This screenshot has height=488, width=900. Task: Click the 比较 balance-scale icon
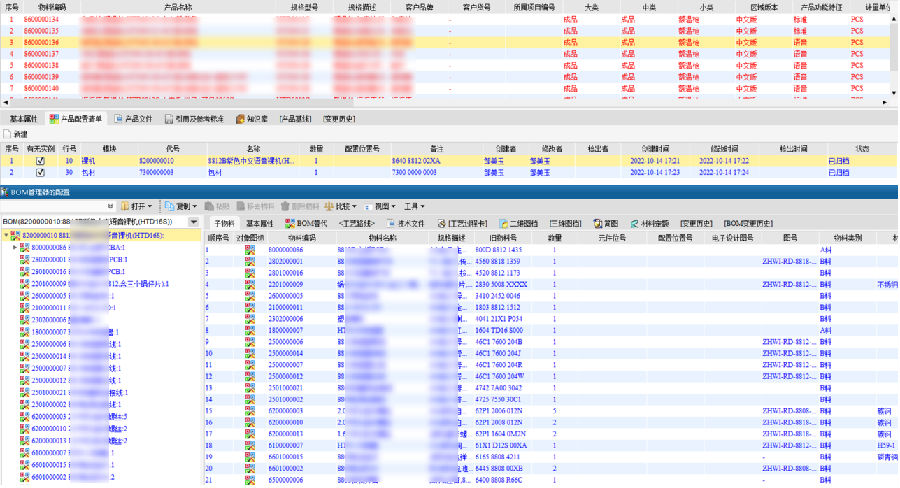click(x=327, y=205)
